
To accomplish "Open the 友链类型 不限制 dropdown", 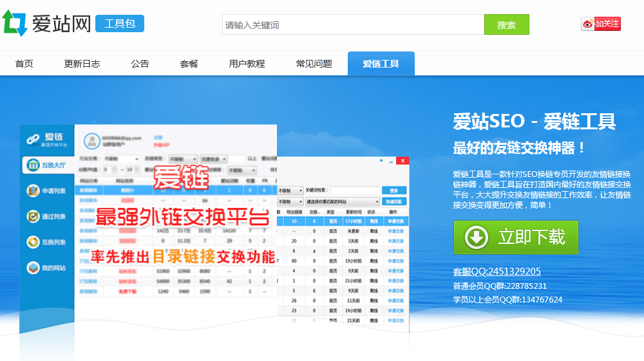I will coord(183,159).
